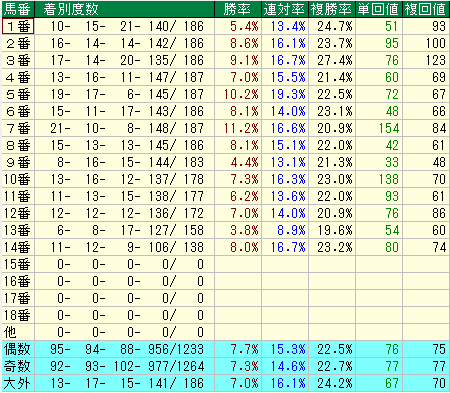The height and width of the screenshot is (393, 450).
Task: Click 単回値 138 in 10番 row
Action: click(x=389, y=179)
